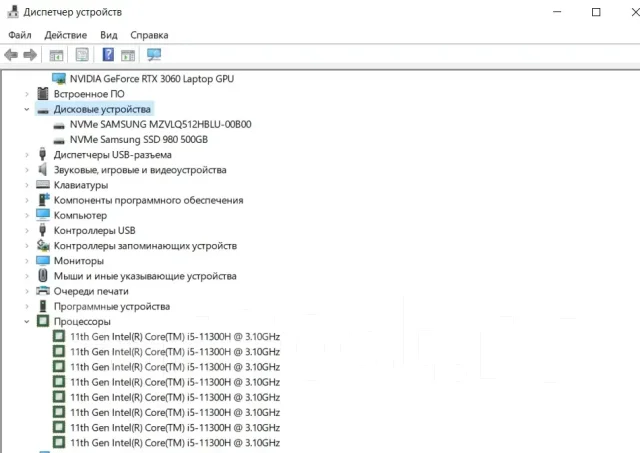Collapse the Процессоры node
This screenshot has width=640, height=453.
(27, 322)
